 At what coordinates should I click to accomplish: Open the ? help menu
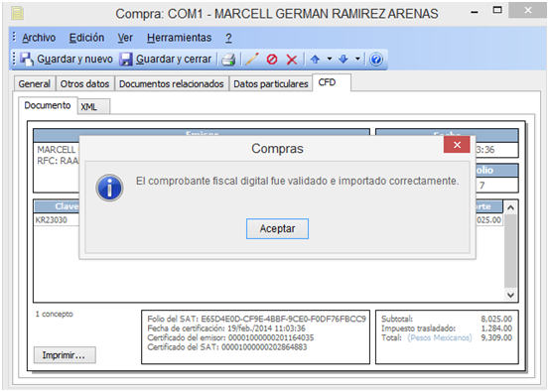(228, 38)
